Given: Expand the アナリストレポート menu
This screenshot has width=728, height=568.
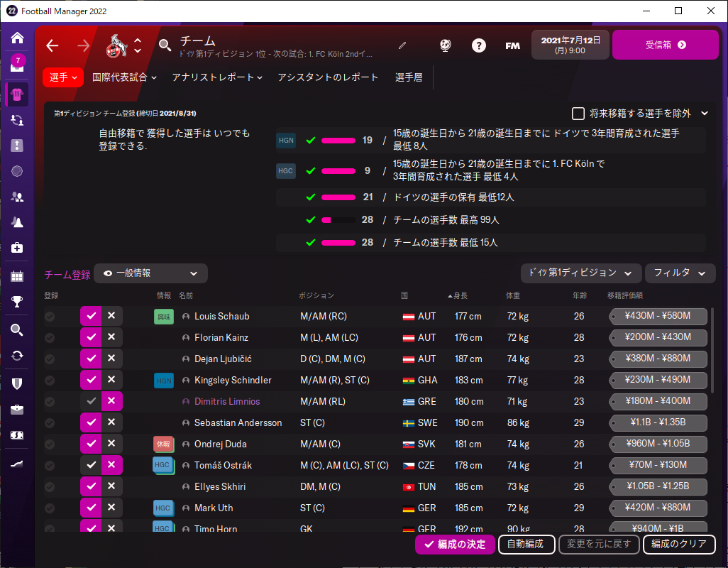Looking at the screenshot, I should click(x=217, y=77).
